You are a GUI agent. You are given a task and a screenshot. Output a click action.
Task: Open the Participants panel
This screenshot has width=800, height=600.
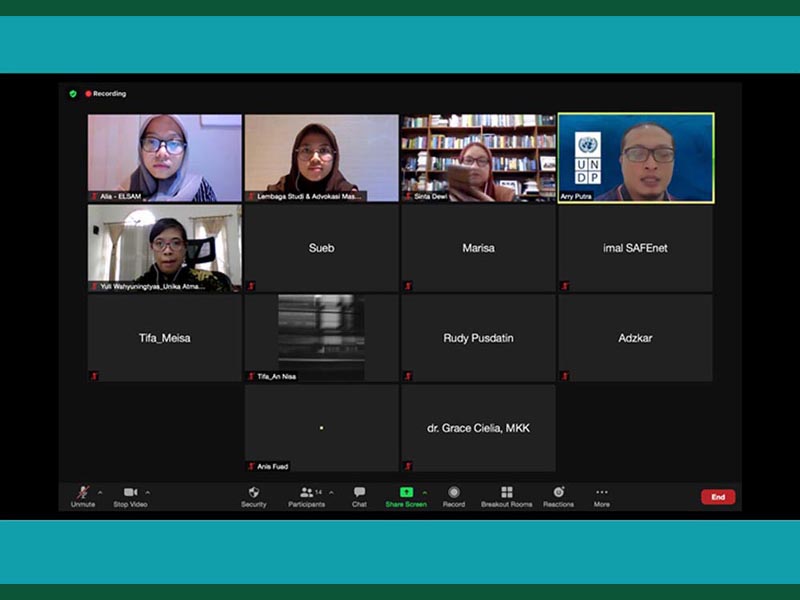pos(306,496)
